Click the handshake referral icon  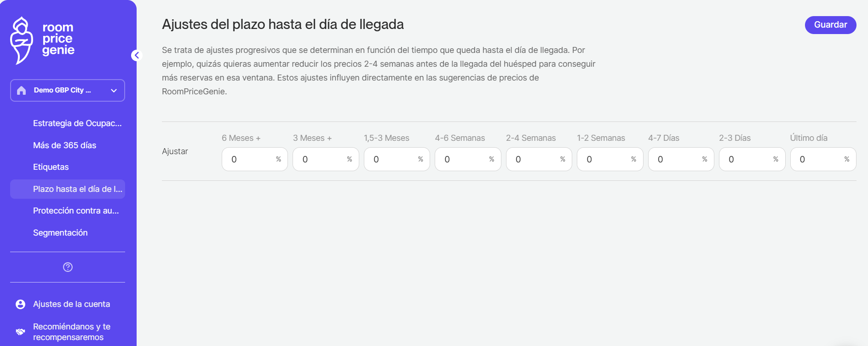pos(20,332)
